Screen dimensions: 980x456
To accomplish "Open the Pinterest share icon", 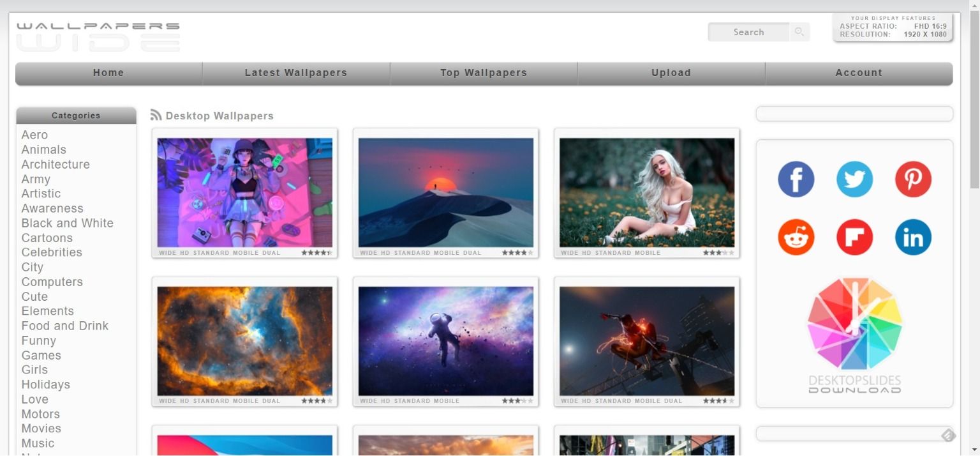I will point(913,179).
